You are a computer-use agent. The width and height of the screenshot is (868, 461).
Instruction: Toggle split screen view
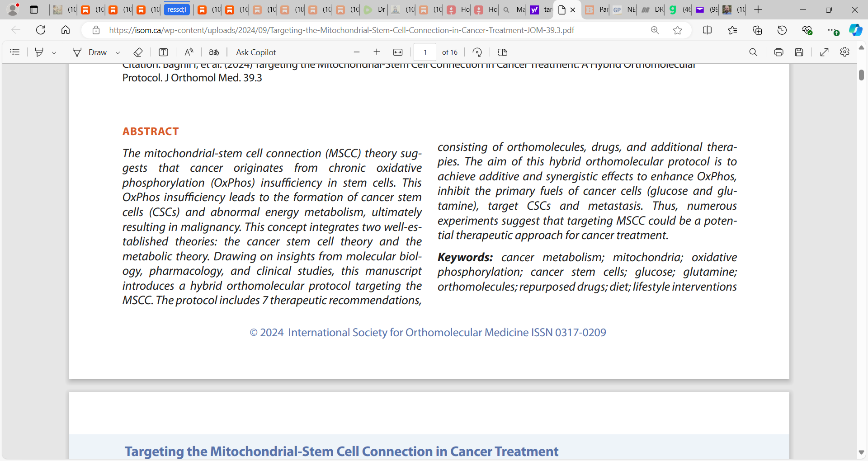point(708,30)
